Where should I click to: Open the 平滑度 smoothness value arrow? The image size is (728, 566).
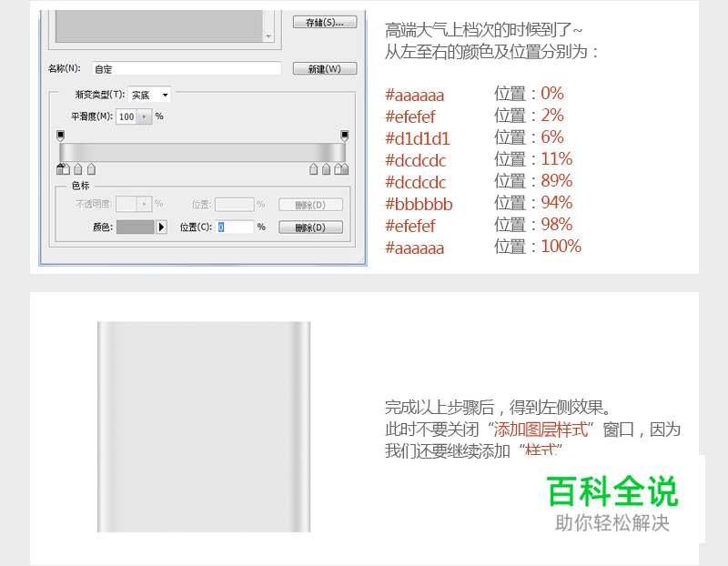coord(146,116)
